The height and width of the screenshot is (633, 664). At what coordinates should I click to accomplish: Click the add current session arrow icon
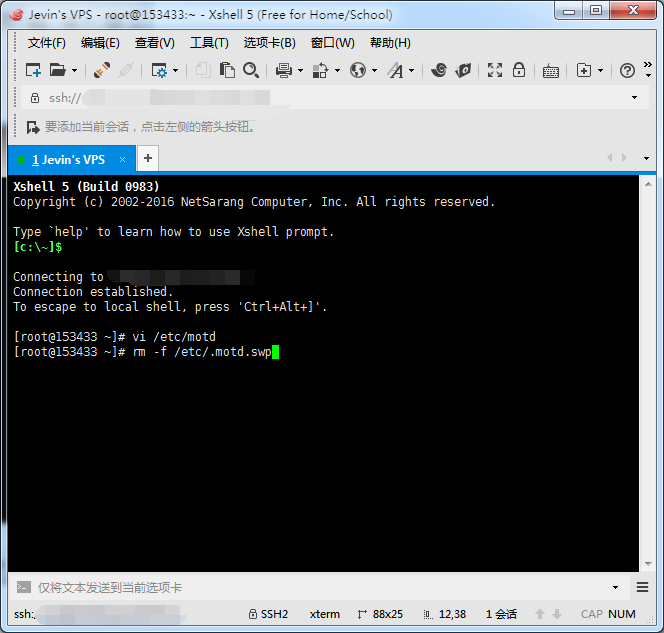pos(33,127)
